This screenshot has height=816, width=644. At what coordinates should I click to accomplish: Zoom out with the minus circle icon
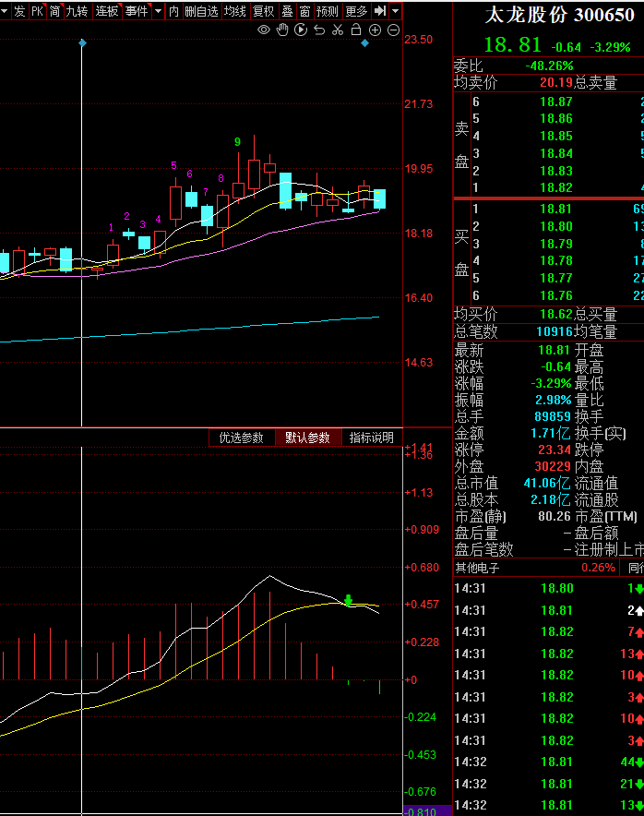394,30
